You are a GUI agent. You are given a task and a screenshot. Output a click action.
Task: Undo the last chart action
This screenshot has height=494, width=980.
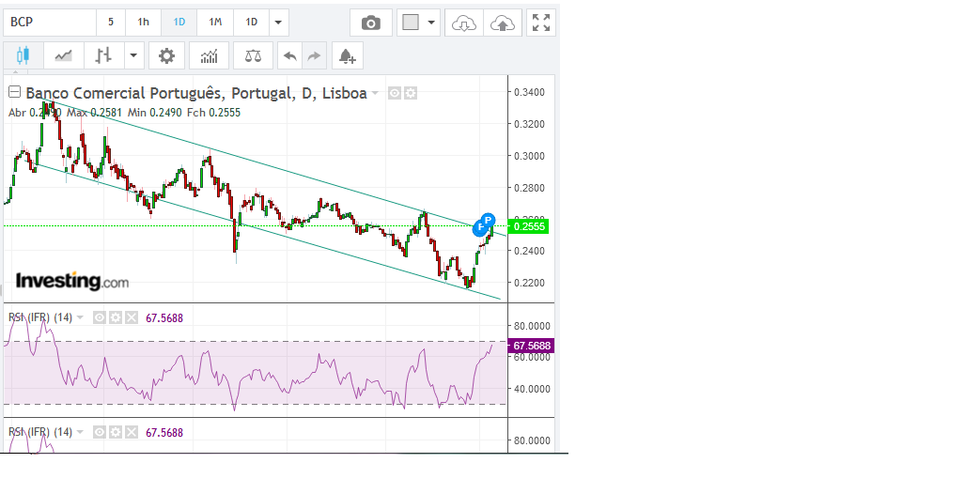coord(289,56)
